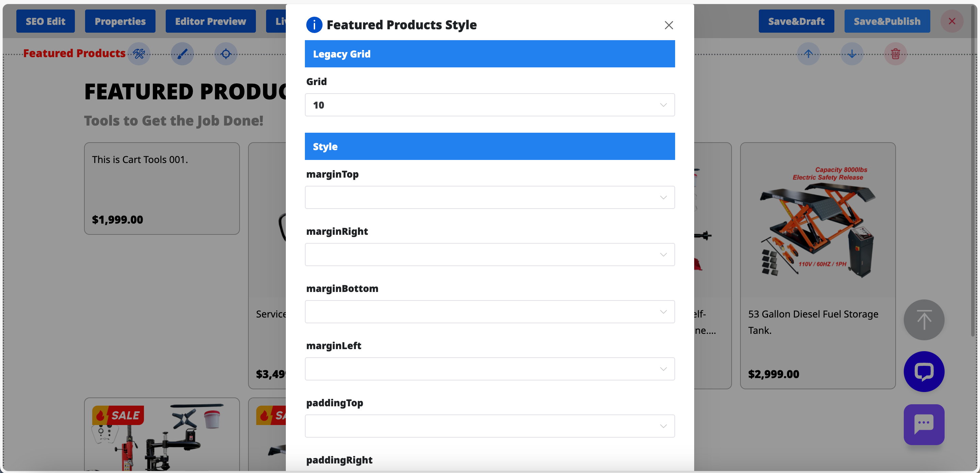Click the paintbrush style icon
This screenshot has height=473, width=980.
coord(182,54)
